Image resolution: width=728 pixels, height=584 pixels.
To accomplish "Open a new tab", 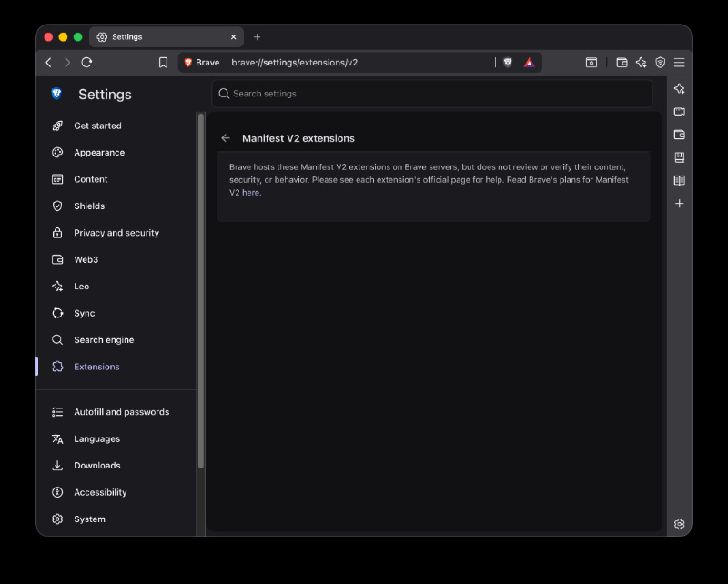I will coord(258,37).
